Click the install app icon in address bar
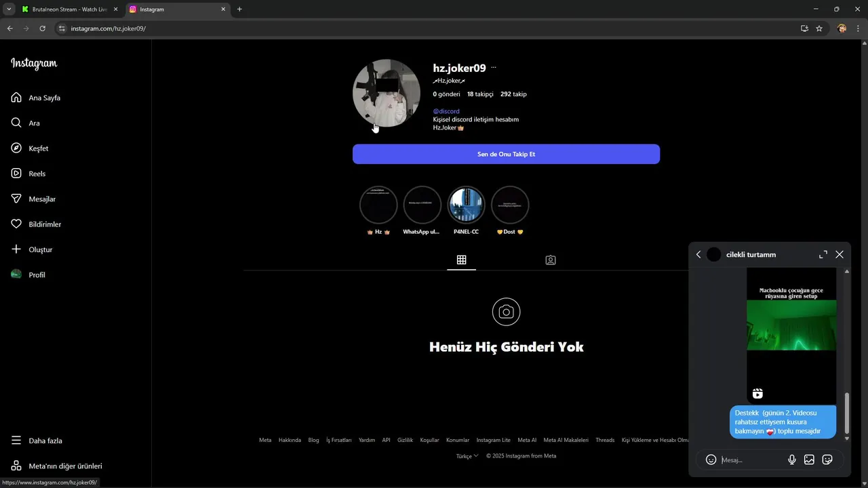 (804, 28)
